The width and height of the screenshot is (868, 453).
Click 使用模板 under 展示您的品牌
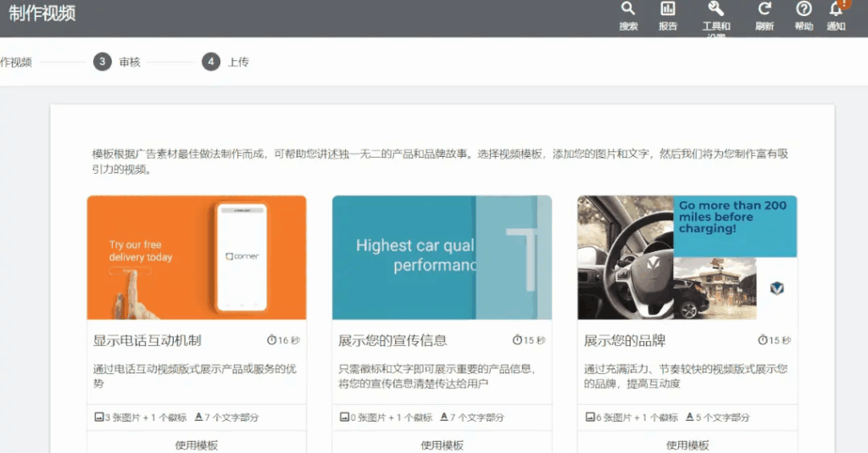[x=687, y=445]
